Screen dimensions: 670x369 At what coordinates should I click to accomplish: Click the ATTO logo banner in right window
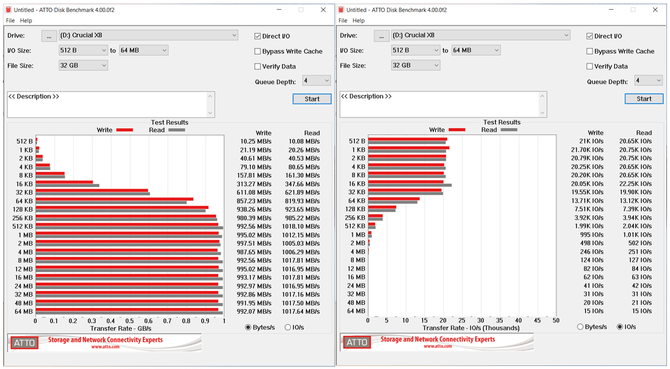(437, 342)
